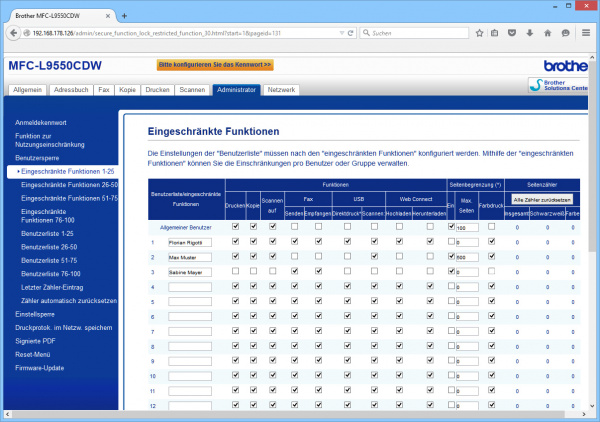Open Eingeschränkte Funktionen 51-75
The width and height of the screenshot is (600, 422).
(70, 198)
